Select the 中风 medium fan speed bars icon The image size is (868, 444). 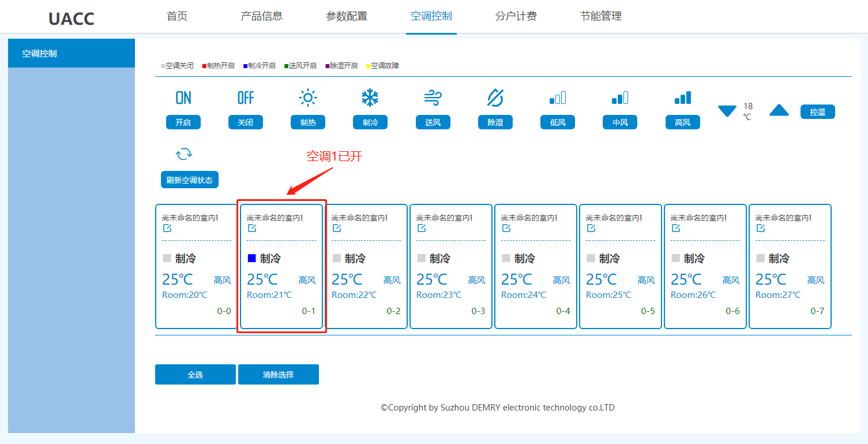619,98
